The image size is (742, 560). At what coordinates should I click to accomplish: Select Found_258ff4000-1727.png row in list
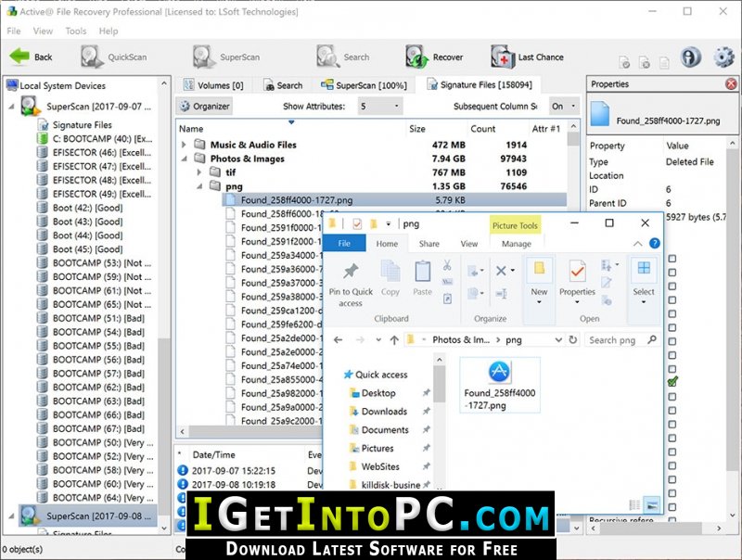point(395,199)
